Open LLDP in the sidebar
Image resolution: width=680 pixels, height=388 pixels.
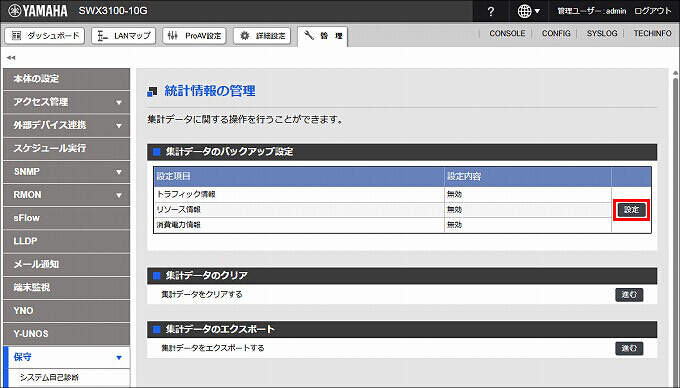(x=66, y=241)
